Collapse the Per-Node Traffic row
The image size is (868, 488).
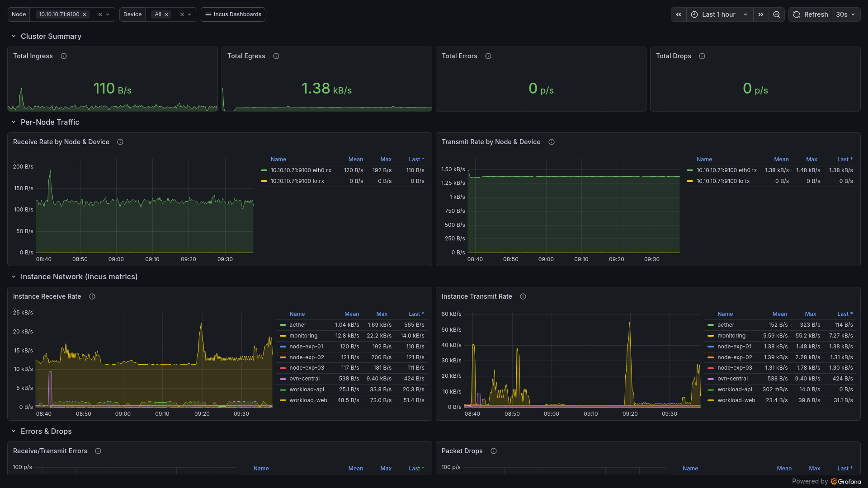(x=14, y=122)
